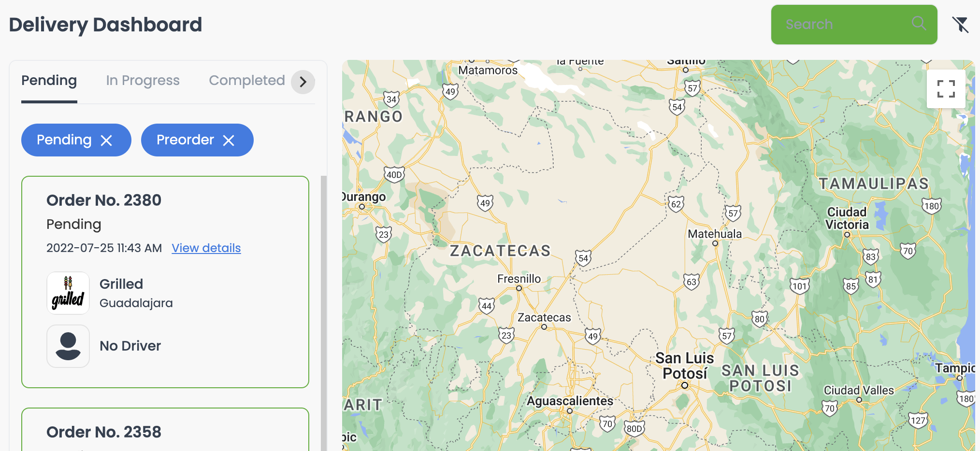
Task: Click the TAMAULIPAS state label
Action: pyautogui.click(x=874, y=184)
